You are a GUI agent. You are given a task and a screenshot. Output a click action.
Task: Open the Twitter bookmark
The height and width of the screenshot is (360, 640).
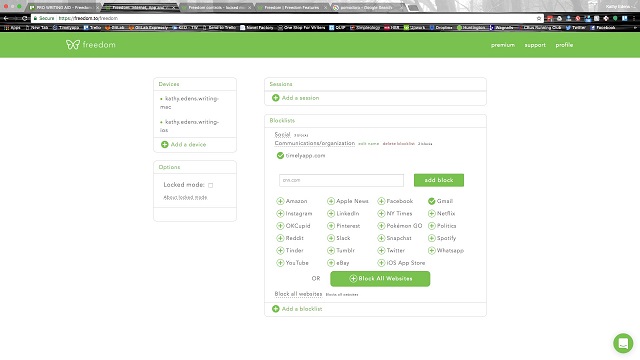(x=576, y=28)
